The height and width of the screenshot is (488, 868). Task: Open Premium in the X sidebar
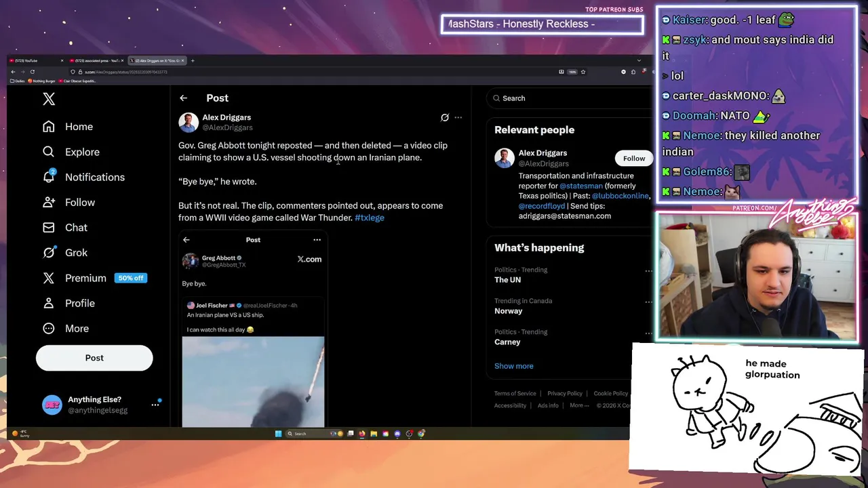click(94, 278)
